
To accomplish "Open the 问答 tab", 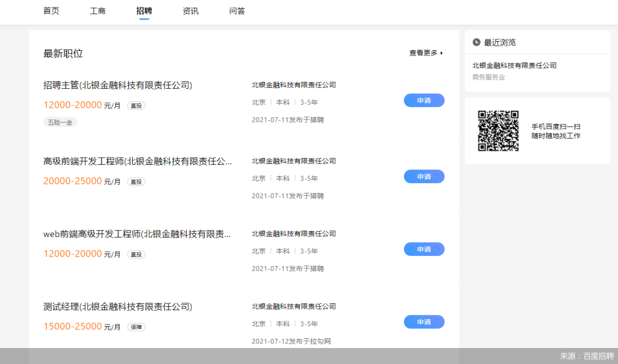I will [237, 11].
